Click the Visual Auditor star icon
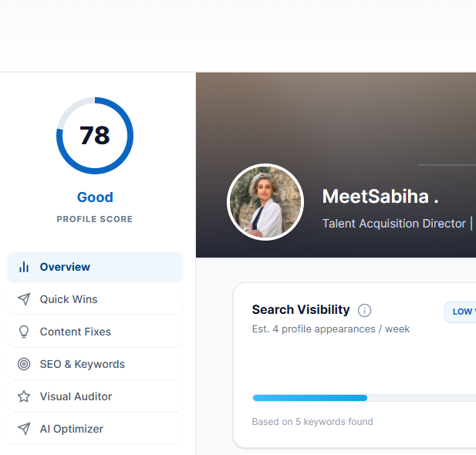476x455 pixels. pyautogui.click(x=24, y=396)
